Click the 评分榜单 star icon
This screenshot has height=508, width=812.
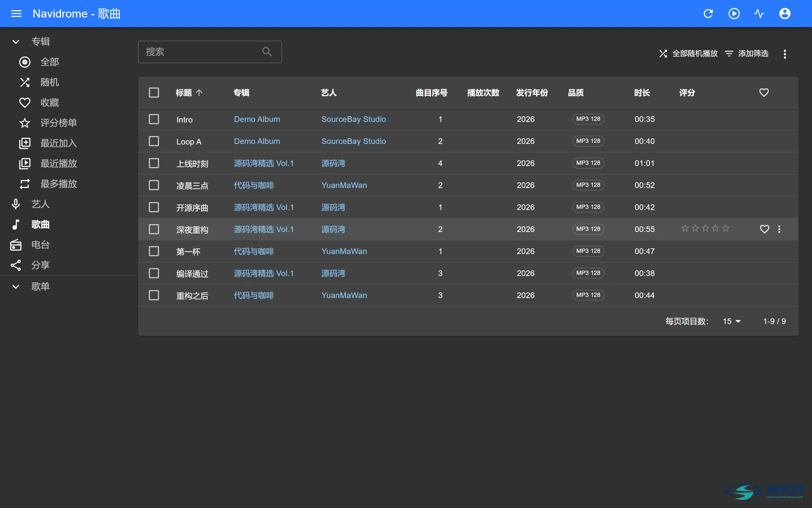coord(25,123)
